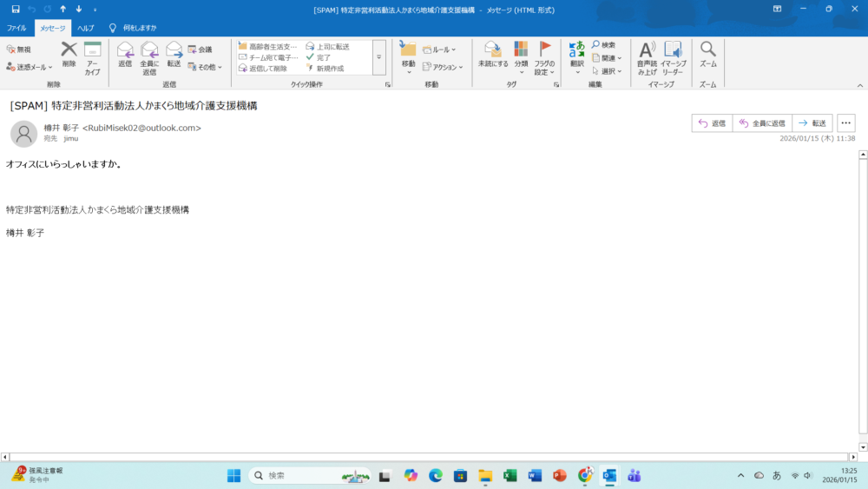Click the "何をしますか" Tell Me search field
The image size is (868, 489).
(x=139, y=28)
